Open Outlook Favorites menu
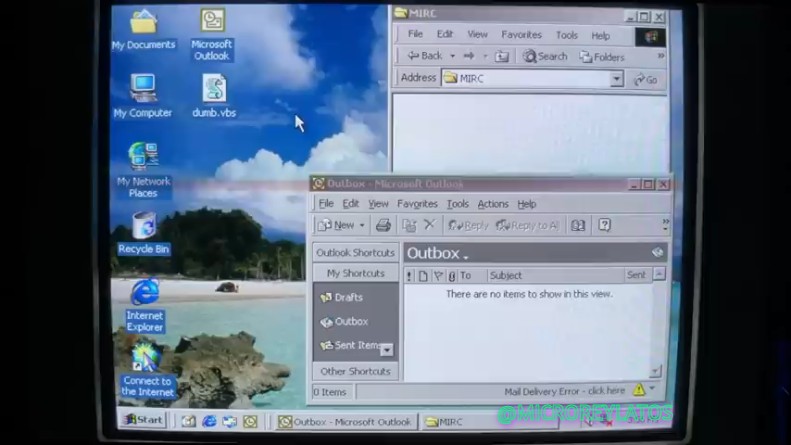 pyautogui.click(x=417, y=204)
